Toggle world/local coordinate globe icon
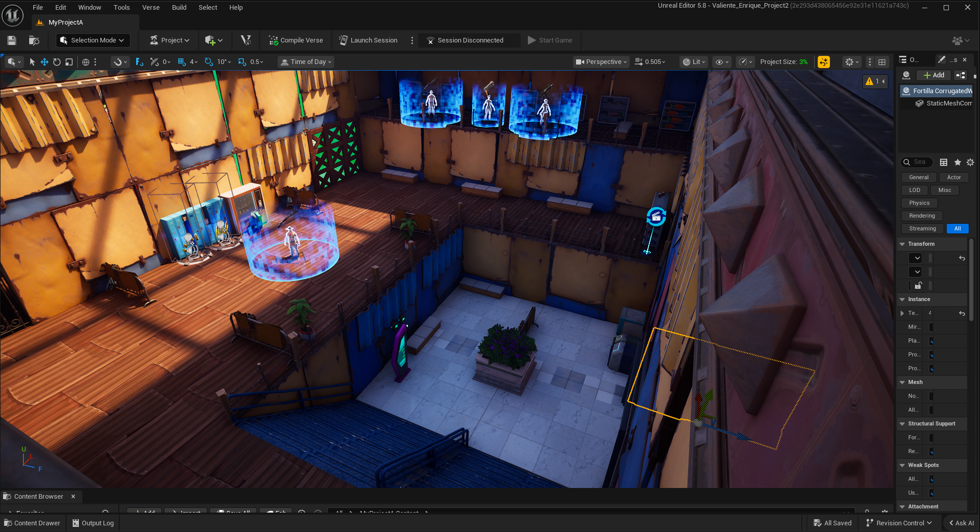Viewport: 980px width, 532px height. (86, 62)
